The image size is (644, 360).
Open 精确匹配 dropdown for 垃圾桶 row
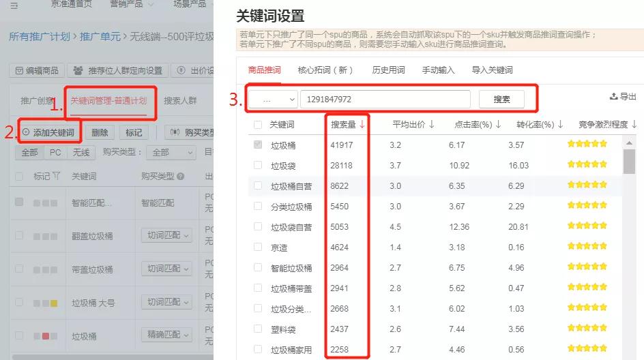(x=166, y=335)
